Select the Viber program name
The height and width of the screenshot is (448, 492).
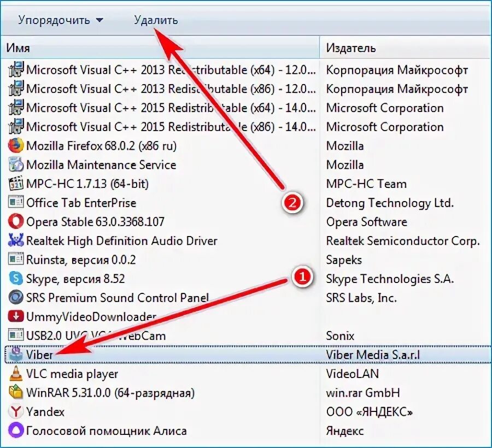click(x=39, y=355)
